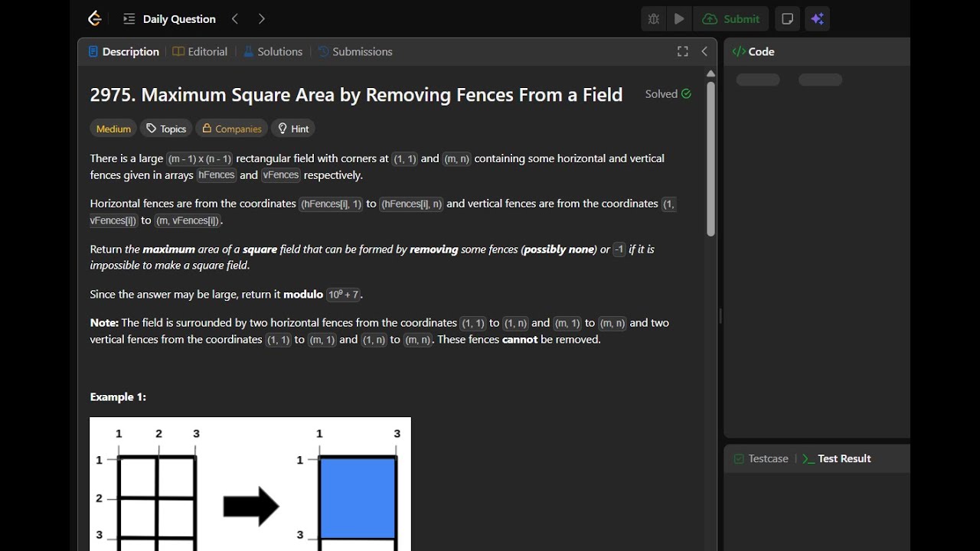Image resolution: width=980 pixels, height=551 pixels.
Task: Switch to the Editorial tab
Action: pyautogui.click(x=200, y=51)
